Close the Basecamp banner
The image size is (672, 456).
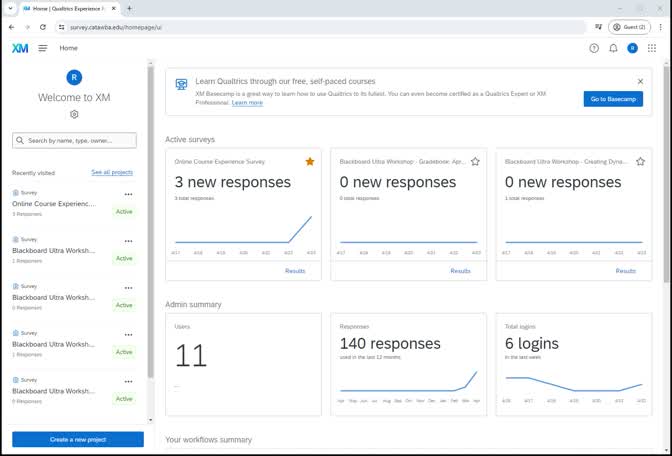tap(640, 81)
